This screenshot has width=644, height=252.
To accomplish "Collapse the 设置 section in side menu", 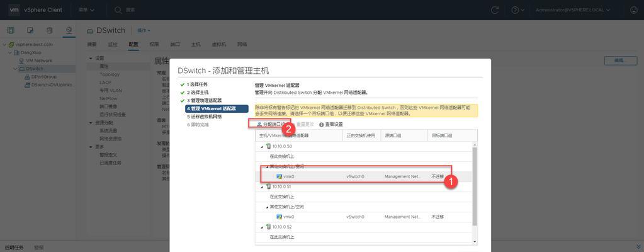I will [91, 59].
